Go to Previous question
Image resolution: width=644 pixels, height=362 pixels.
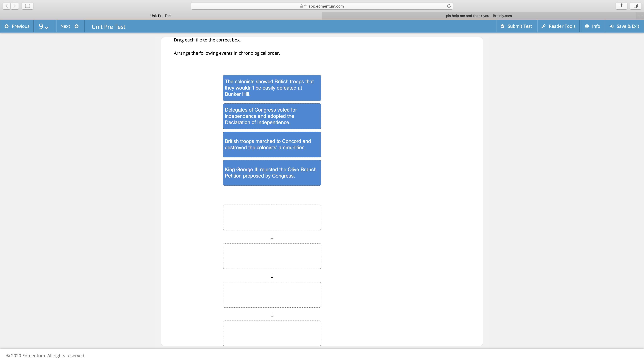(17, 26)
